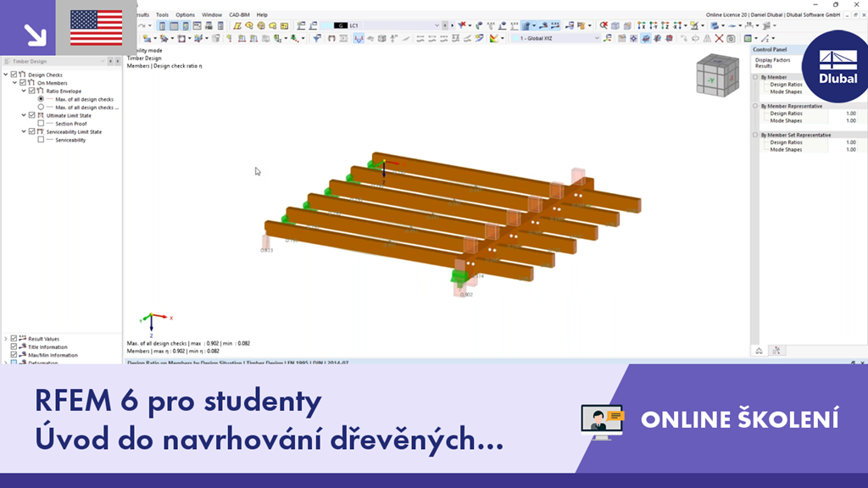Click the camera screenshot icon in toolbar
Screen dimensions: 868x488
pos(731,38)
